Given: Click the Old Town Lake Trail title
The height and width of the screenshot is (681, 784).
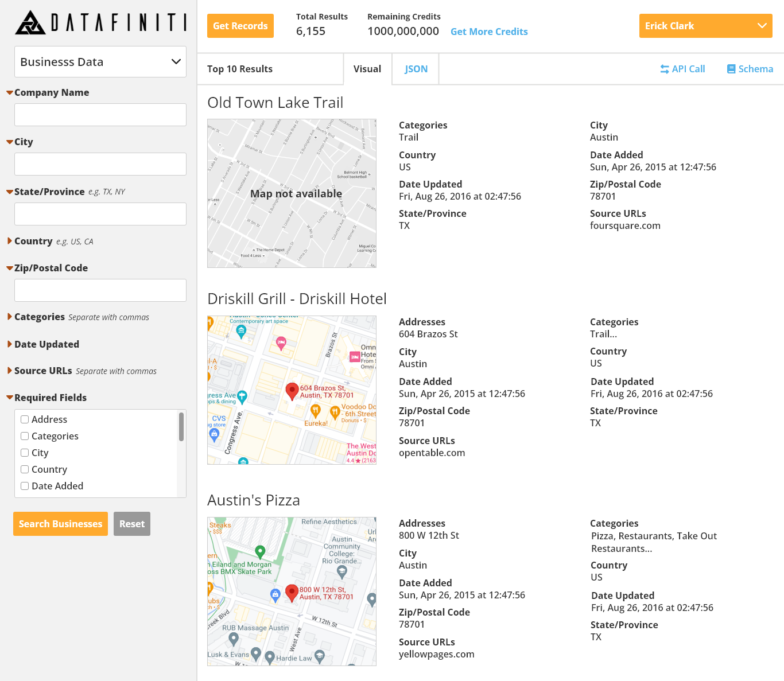Looking at the screenshot, I should click(275, 103).
